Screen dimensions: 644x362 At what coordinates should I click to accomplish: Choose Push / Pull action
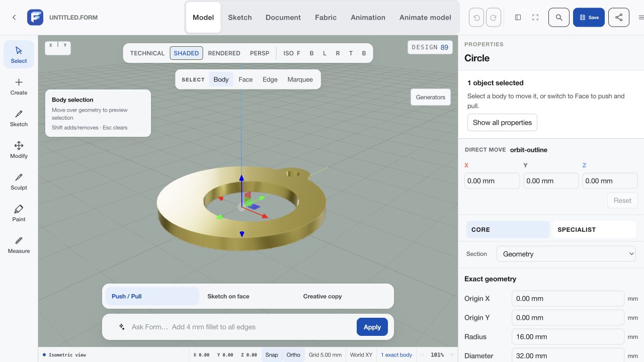tap(152, 296)
